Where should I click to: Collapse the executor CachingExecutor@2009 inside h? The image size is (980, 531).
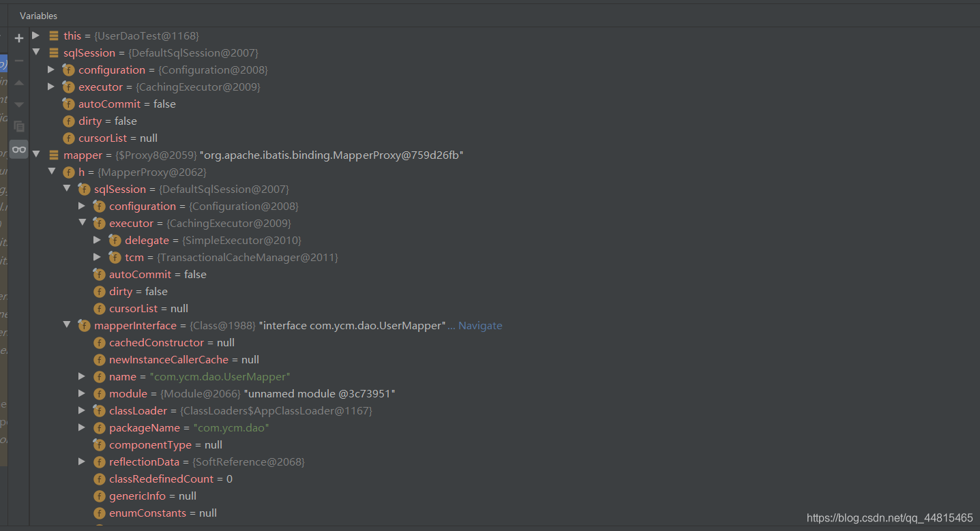pos(82,223)
